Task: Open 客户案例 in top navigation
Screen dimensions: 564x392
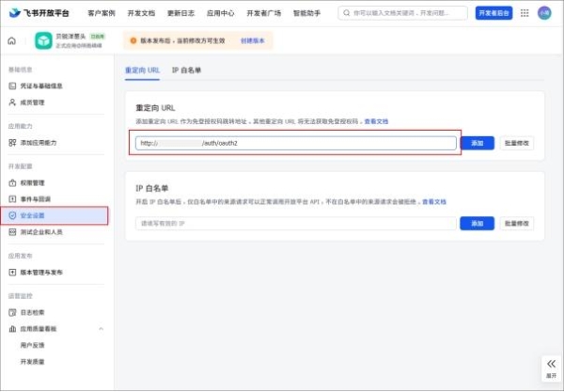Action: coord(102,13)
